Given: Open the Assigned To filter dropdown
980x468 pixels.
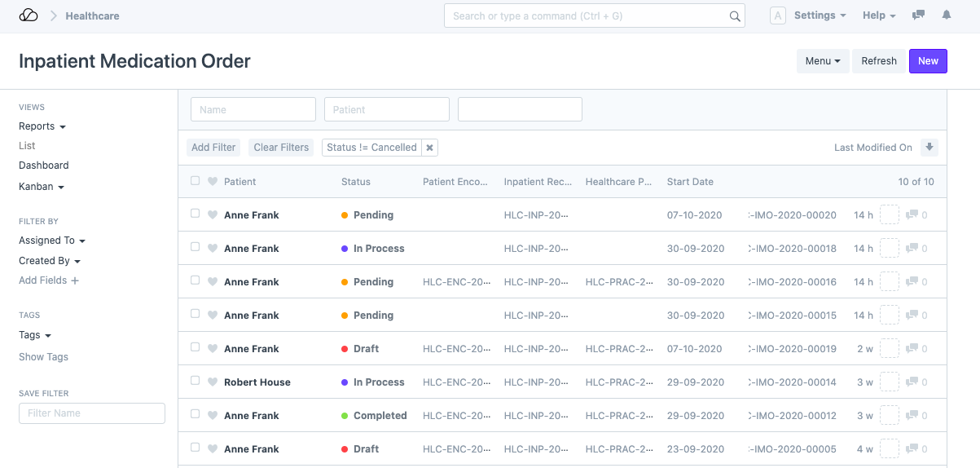Looking at the screenshot, I should 52,241.
